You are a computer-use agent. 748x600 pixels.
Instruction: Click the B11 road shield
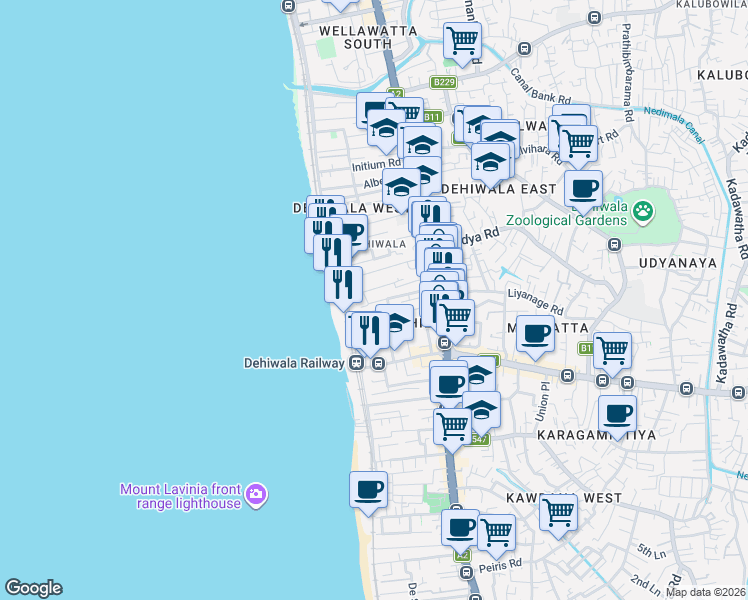point(432,117)
